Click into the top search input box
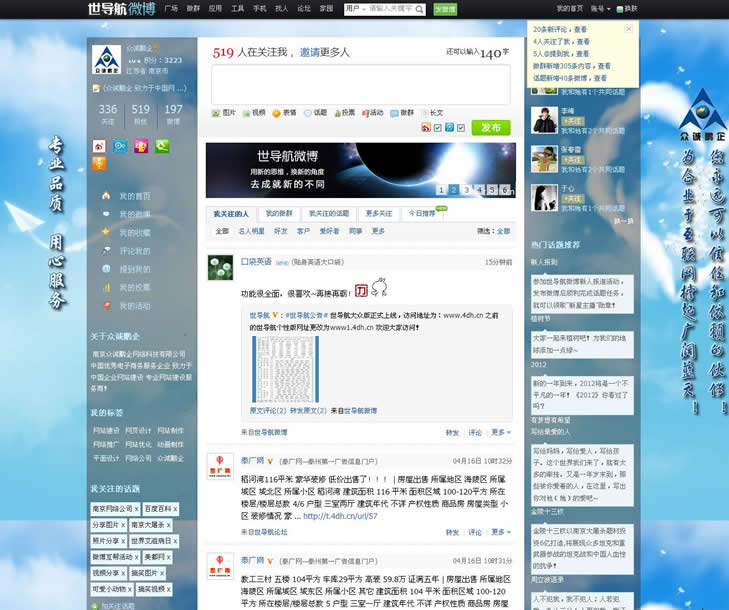Viewport: 729px width, 610px height. click(391, 9)
